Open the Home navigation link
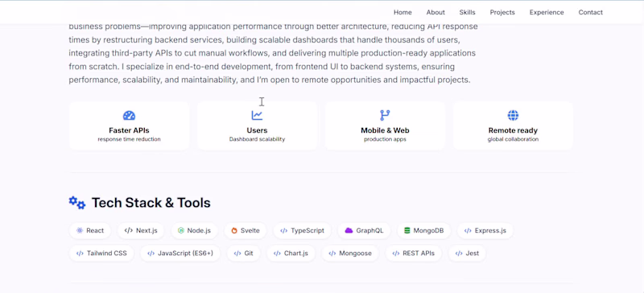The height and width of the screenshot is (293, 644). tap(402, 12)
